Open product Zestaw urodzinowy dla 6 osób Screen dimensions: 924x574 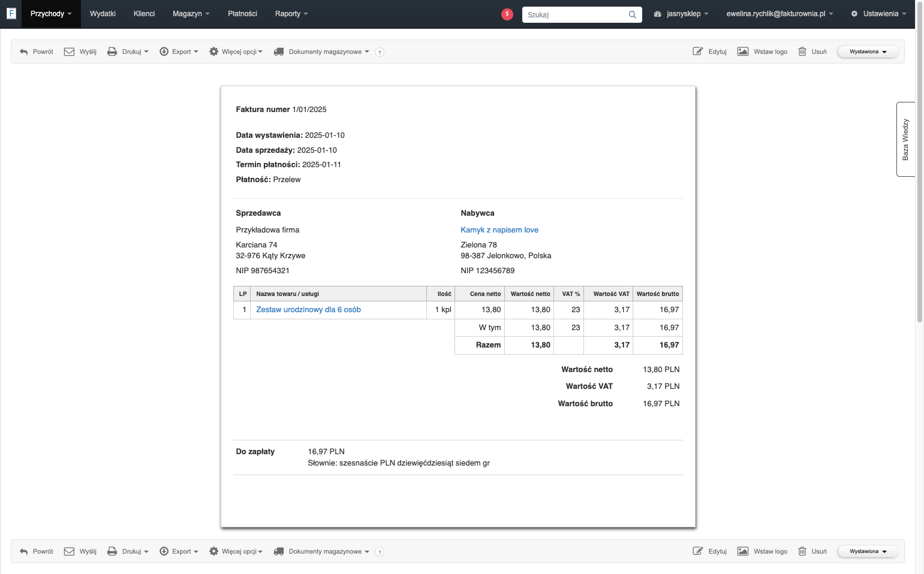click(x=308, y=310)
